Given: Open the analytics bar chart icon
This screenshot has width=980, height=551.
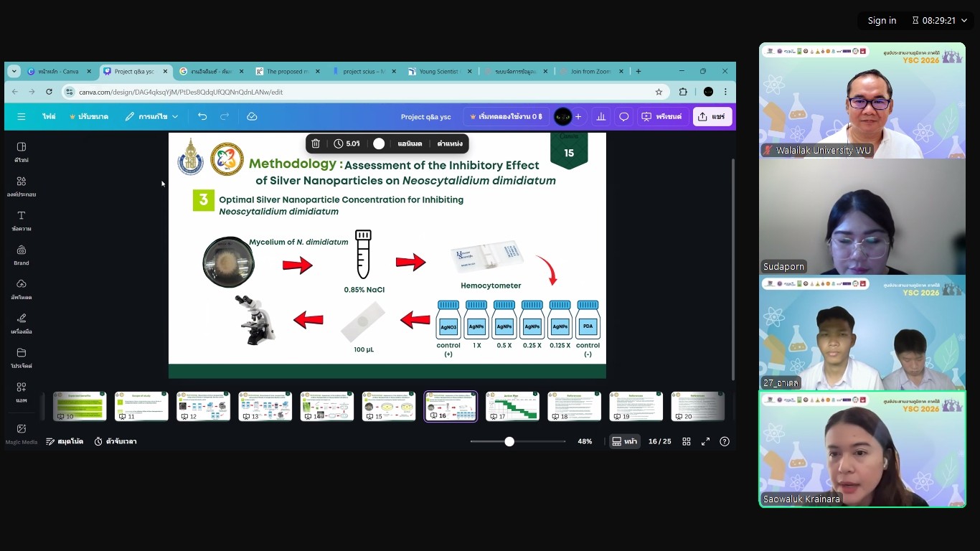Looking at the screenshot, I should click(601, 116).
